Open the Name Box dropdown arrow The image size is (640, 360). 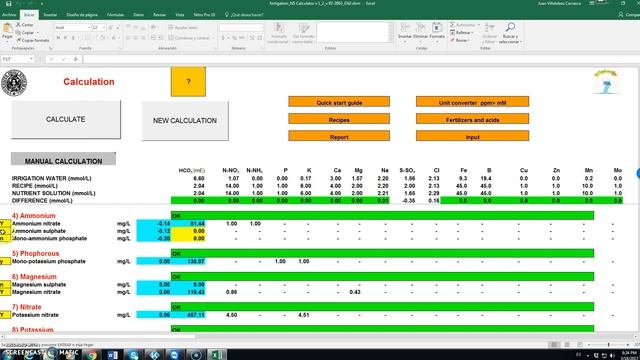pyautogui.click(x=31, y=59)
